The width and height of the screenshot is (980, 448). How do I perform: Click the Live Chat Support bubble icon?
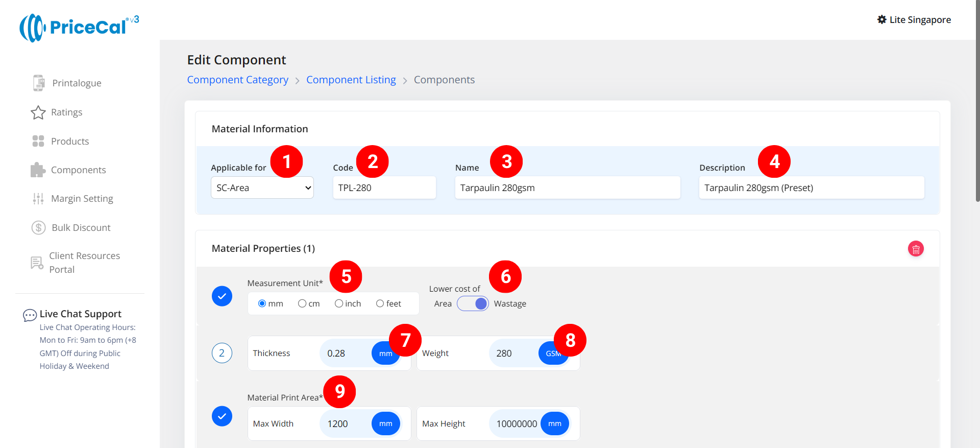[30, 315]
